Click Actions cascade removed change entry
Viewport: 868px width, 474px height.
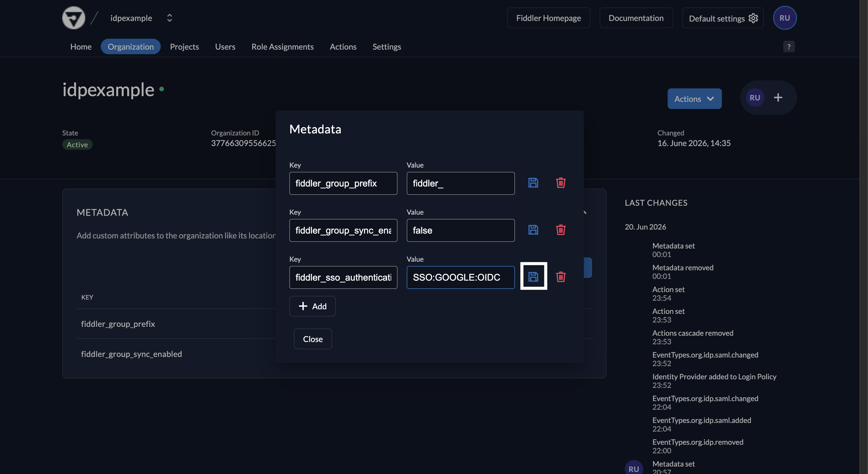point(692,337)
